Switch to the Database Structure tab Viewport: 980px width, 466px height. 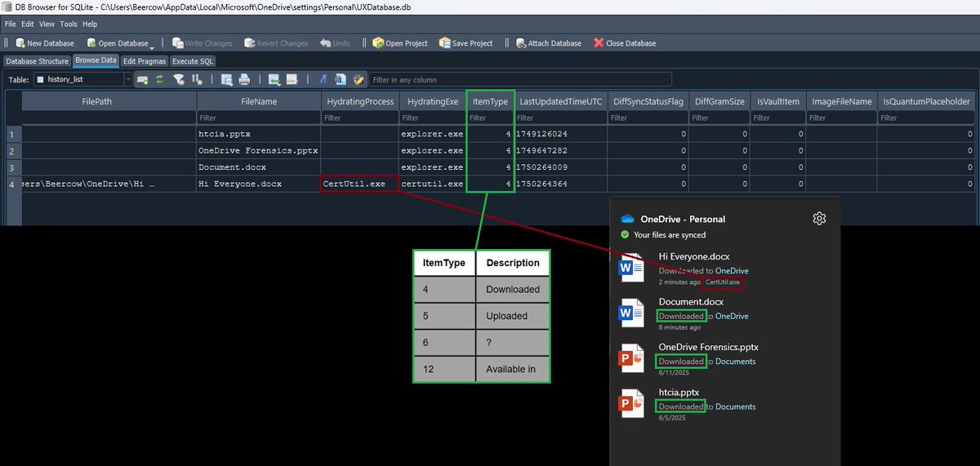[37, 61]
